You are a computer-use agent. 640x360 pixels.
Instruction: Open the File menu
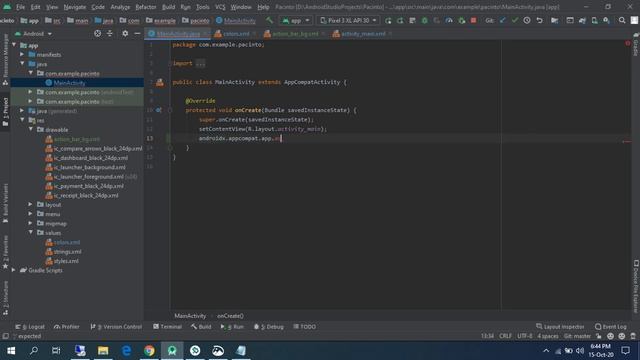pos(20,7)
